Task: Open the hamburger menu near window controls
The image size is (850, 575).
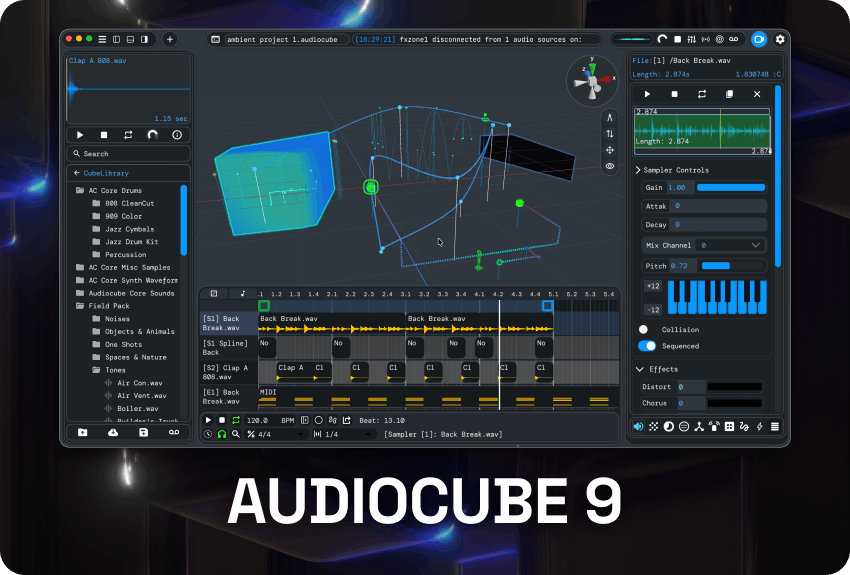Action: pyautogui.click(x=102, y=39)
